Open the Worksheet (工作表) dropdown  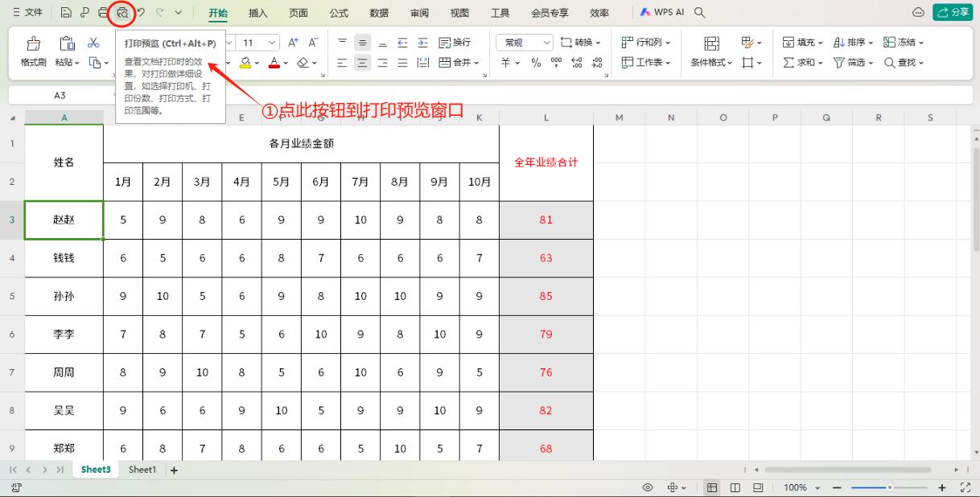point(647,62)
